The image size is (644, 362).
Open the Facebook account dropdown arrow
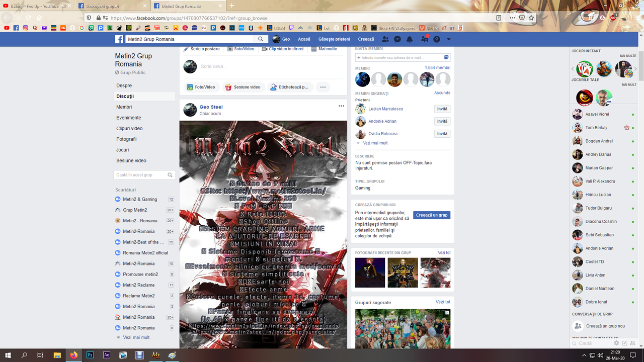click(449, 39)
